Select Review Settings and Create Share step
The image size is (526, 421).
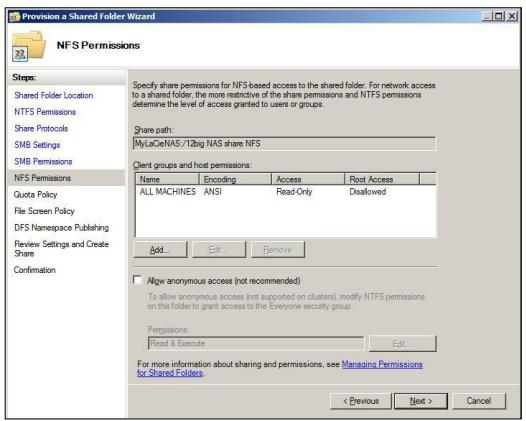61,249
